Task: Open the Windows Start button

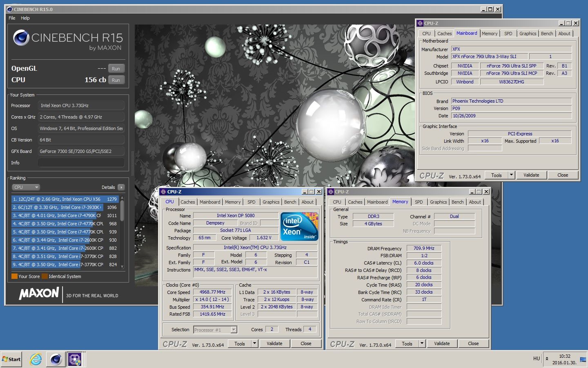Action: click(11, 359)
